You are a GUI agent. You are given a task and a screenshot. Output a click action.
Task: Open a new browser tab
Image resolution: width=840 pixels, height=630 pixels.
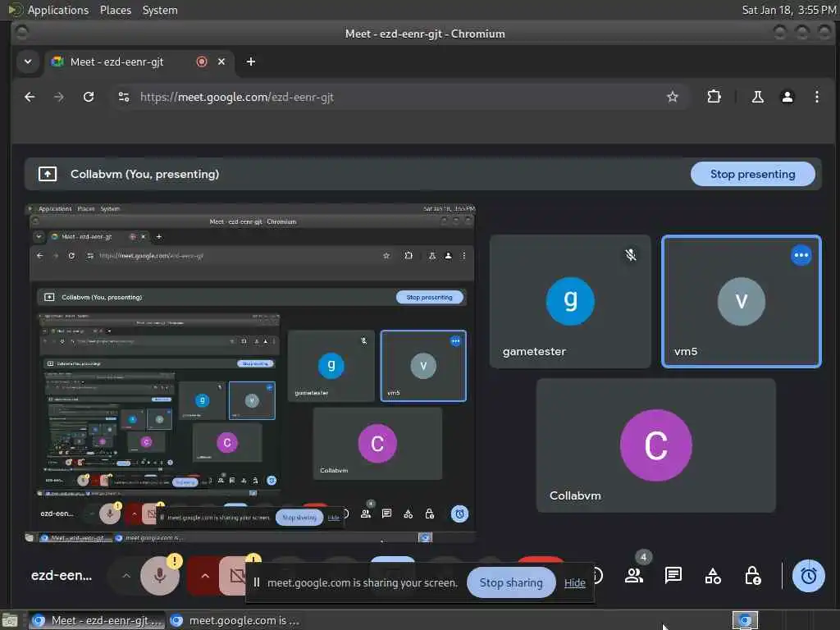pos(250,62)
